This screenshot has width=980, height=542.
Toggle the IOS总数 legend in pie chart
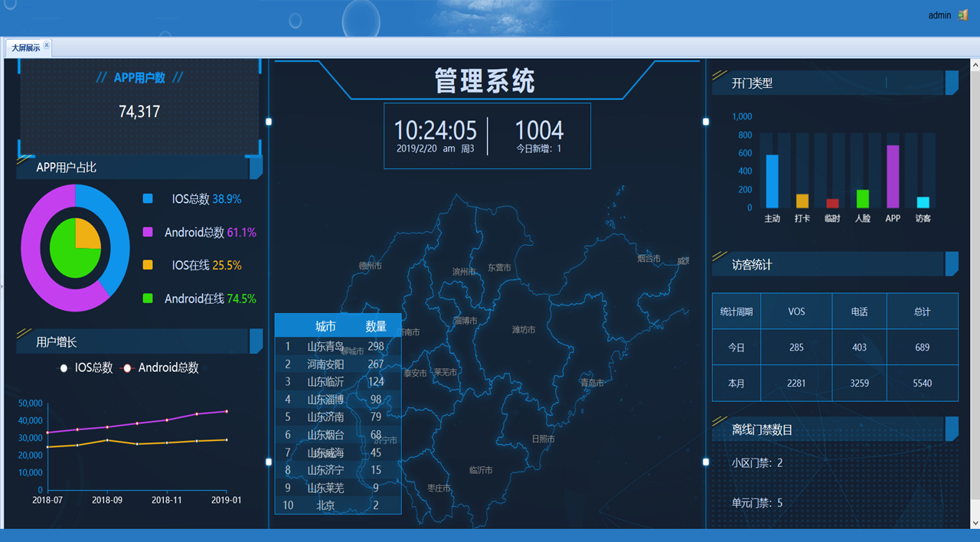pyautogui.click(x=191, y=199)
